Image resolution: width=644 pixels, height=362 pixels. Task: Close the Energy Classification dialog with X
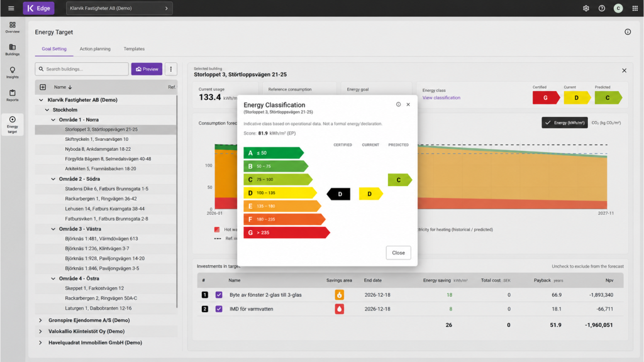click(x=408, y=105)
